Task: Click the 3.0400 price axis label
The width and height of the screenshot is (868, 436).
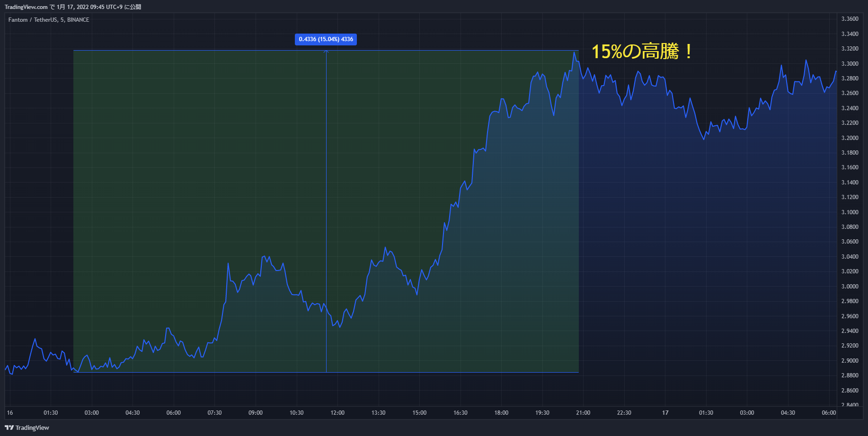Action: tap(850, 257)
